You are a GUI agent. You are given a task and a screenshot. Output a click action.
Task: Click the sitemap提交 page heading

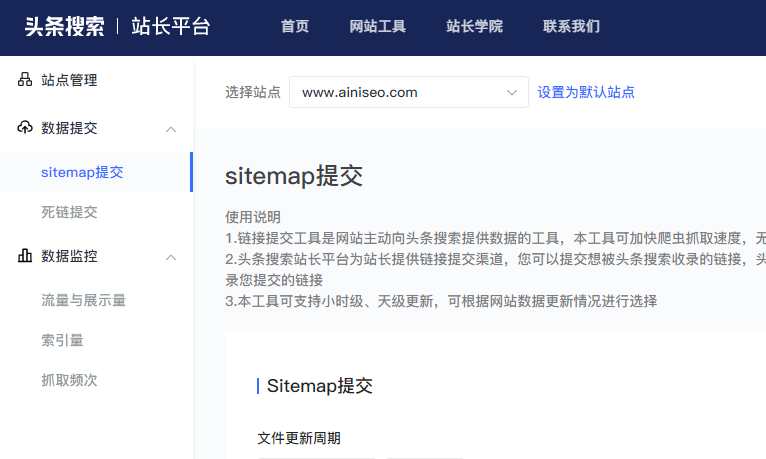pyautogui.click(x=294, y=176)
